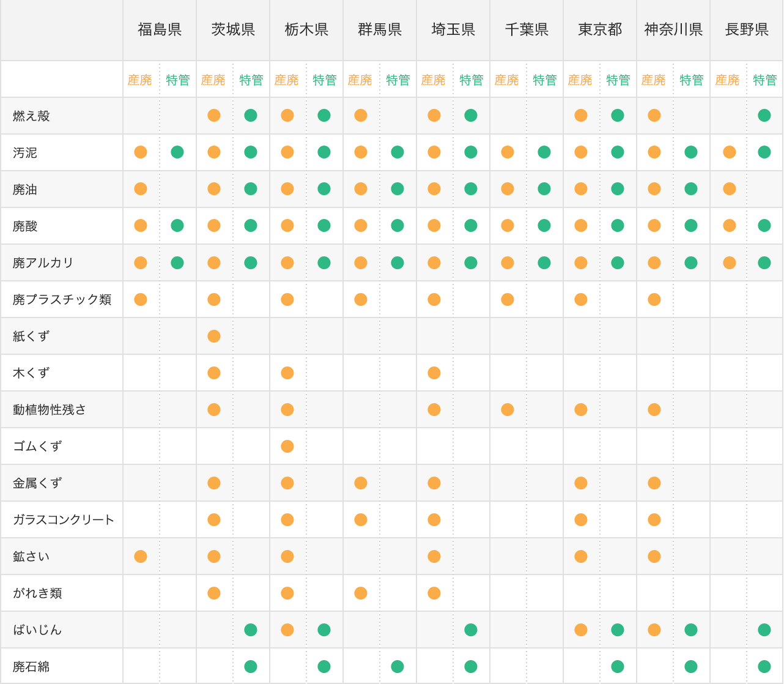Viewport: 784px width, 684px height.
Task: Click the green dot for 廃石綿 in 神奈川県
Action: (691, 666)
